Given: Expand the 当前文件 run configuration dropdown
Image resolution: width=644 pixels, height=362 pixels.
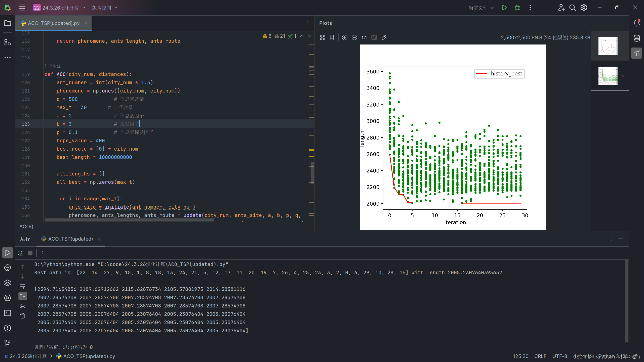Looking at the screenshot, I should (481, 8).
